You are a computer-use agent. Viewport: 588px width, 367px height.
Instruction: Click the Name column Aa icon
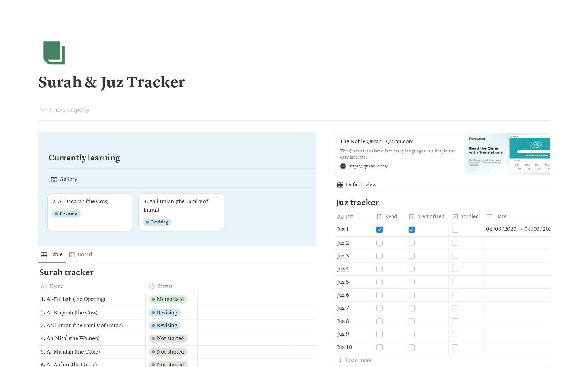point(44,286)
